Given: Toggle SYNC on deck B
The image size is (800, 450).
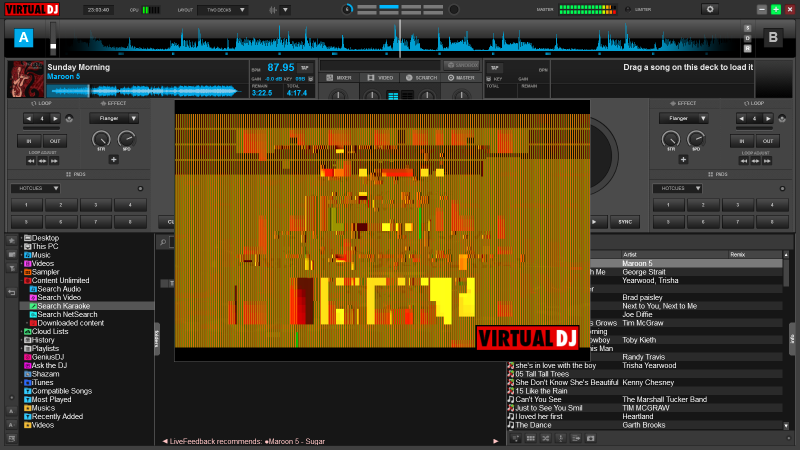Looking at the screenshot, I should coord(625,222).
